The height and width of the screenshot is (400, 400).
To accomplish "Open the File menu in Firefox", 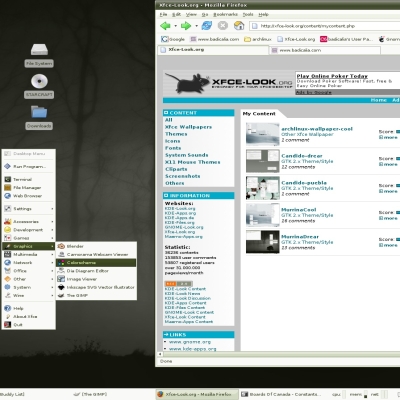I will tap(163, 14).
